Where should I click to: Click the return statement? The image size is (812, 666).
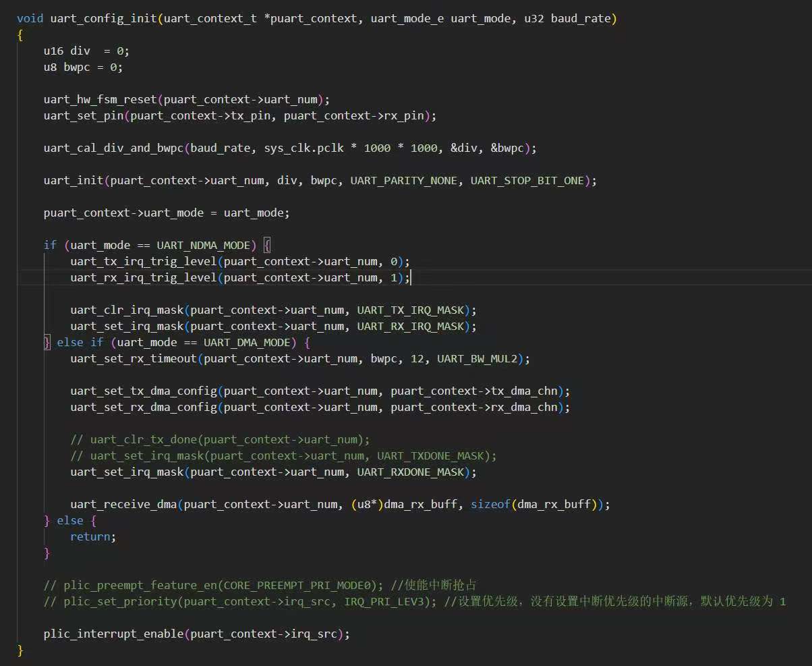92,536
